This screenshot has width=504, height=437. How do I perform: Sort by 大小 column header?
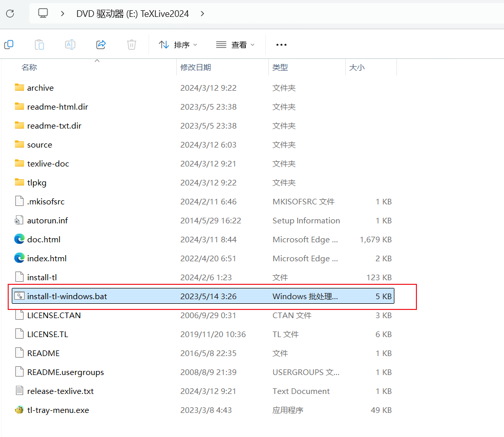(x=357, y=68)
